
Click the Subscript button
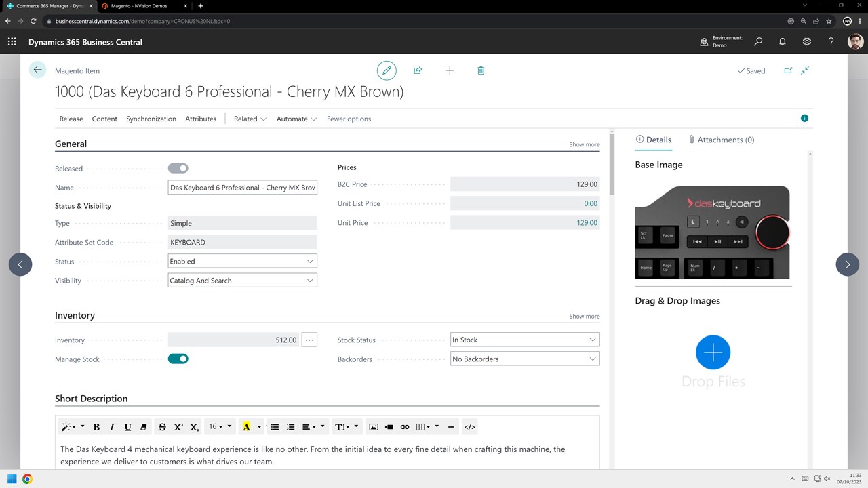point(194,427)
